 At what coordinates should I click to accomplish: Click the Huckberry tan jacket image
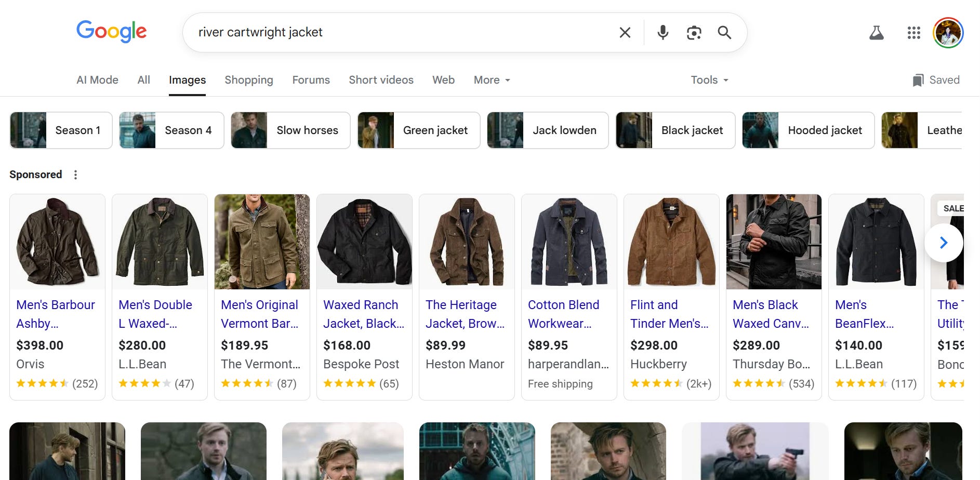[x=672, y=242]
